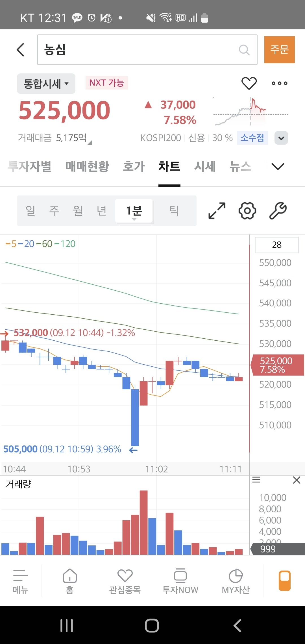This screenshot has width=305, height=644.
Task: Open the 뉴스 tab
Action: point(240,166)
